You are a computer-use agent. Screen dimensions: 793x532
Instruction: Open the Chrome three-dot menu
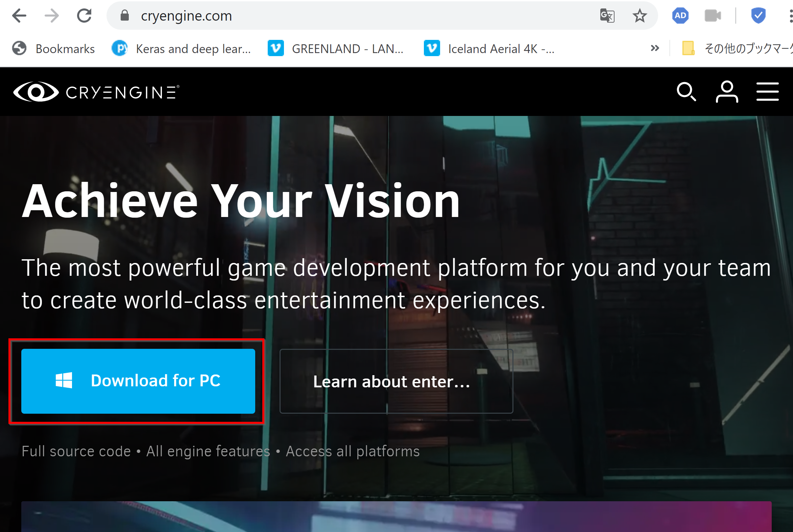[791, 16]
